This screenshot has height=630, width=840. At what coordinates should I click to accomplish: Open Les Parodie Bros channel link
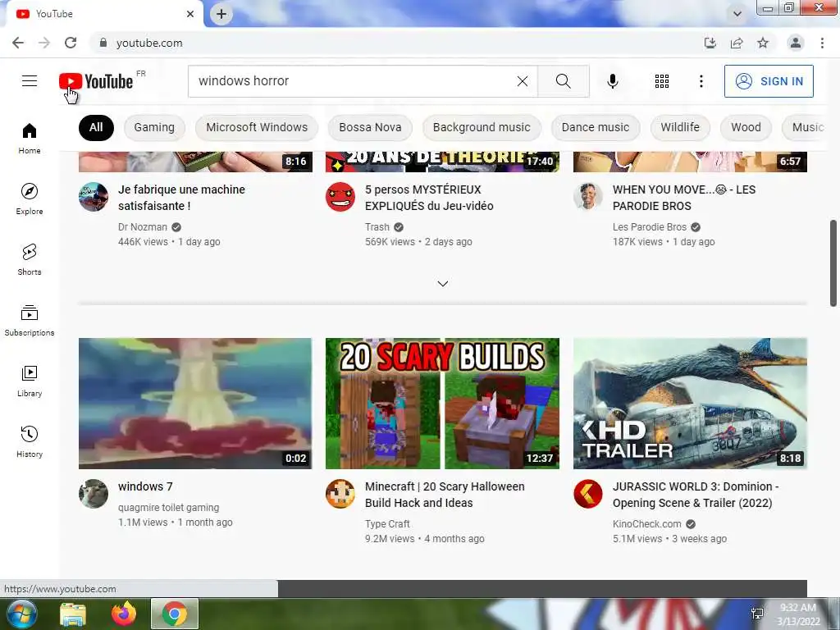pos(650,227)
